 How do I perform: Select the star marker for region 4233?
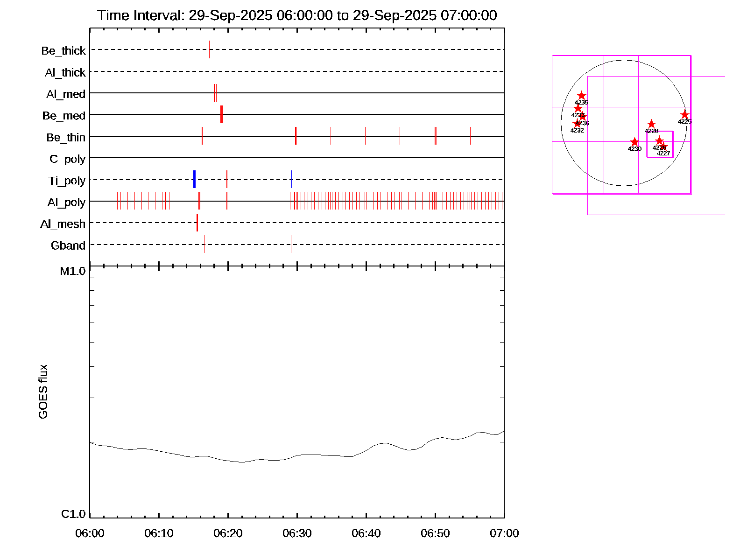tap(578, 108)
